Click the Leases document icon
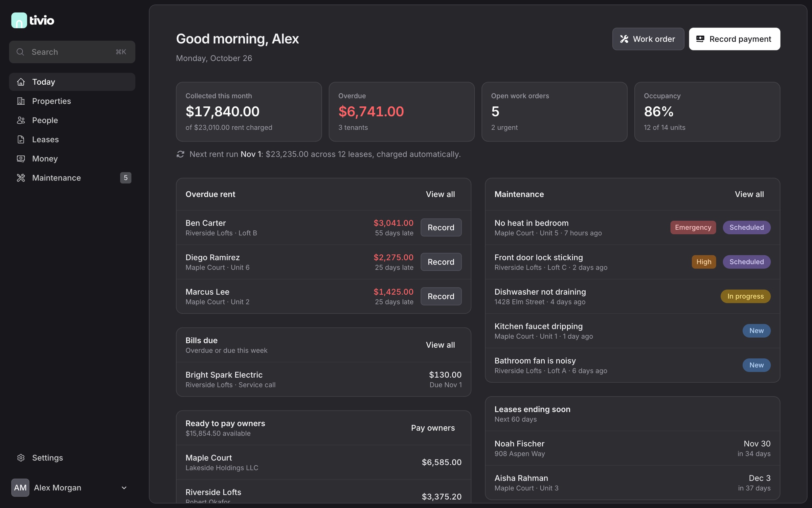This screenshot has width=812, height=508. pyautogui.click(x=21, y=140)
